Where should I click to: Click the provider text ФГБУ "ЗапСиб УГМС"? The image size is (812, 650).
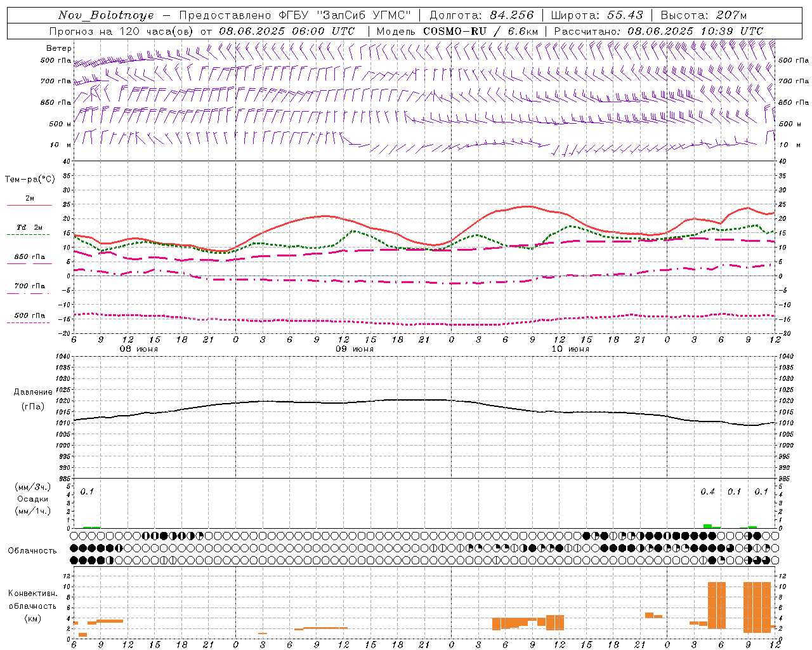[345, 15]
